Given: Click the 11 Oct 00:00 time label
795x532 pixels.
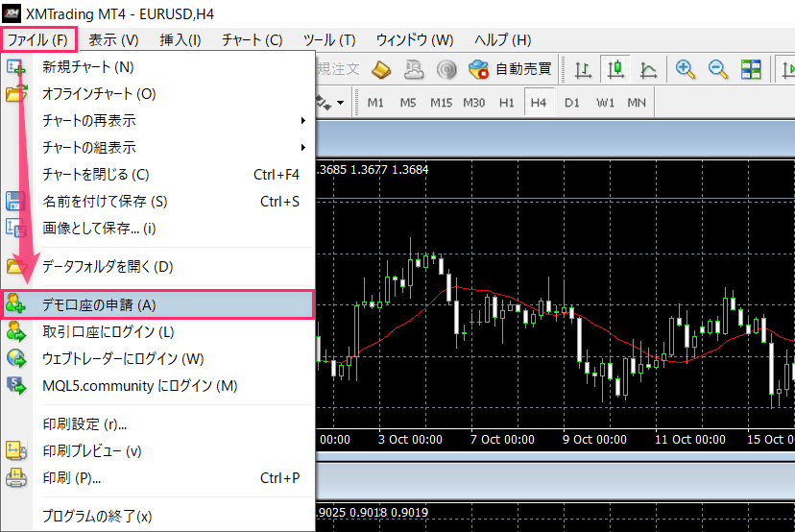Looking at the screenshot, I should coord(689,439).
